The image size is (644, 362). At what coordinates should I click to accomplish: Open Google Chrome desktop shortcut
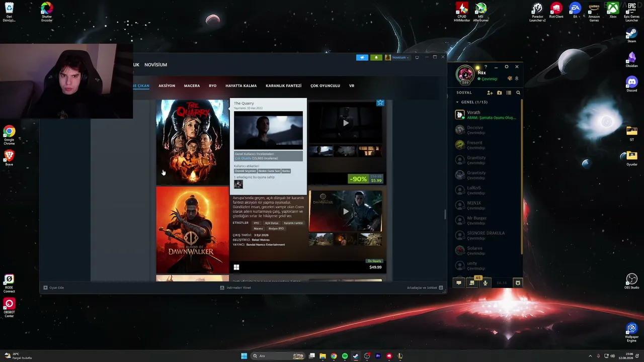pyautogui.click(x=9, y=136)
